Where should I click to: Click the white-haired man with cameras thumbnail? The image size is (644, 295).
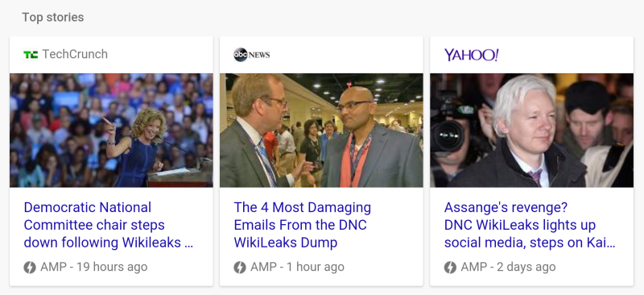532,131
